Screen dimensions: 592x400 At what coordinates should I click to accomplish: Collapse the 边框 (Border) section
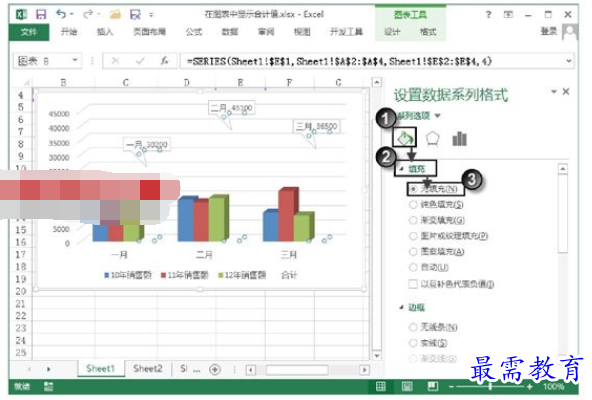(402, 307)
